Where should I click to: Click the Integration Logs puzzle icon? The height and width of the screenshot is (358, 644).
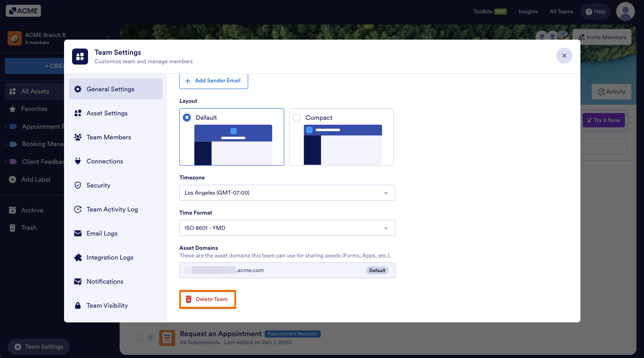point(78,257)
